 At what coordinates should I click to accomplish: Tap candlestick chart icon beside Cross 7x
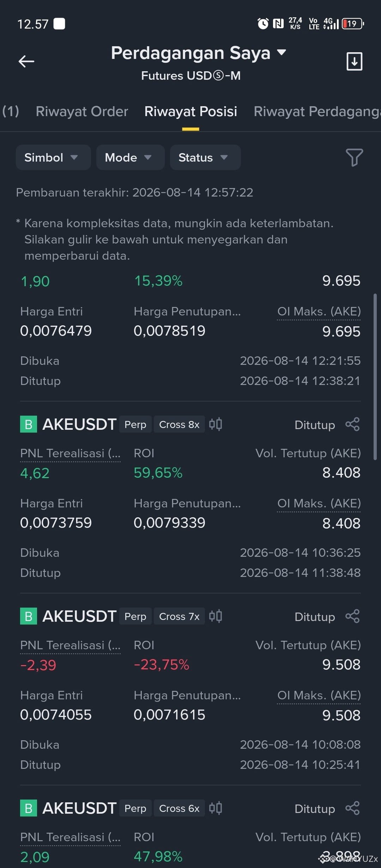click(x=215, y=616)
